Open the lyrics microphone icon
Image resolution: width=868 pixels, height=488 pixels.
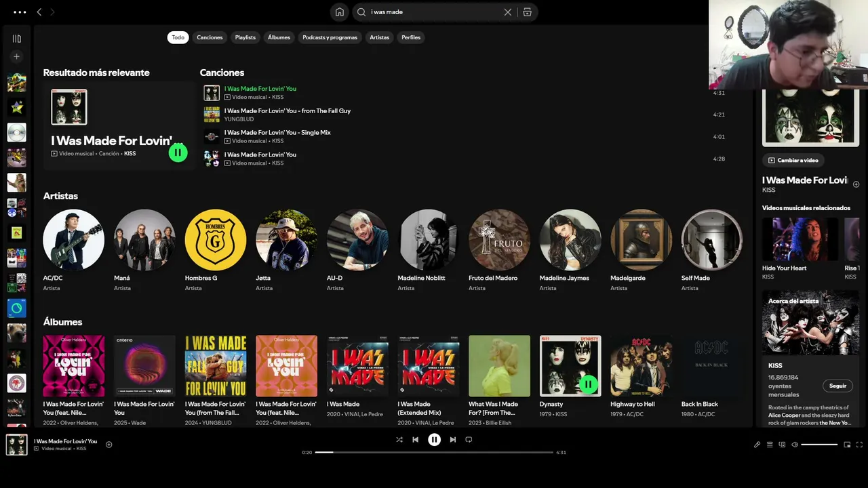click(x=757, y=445)
